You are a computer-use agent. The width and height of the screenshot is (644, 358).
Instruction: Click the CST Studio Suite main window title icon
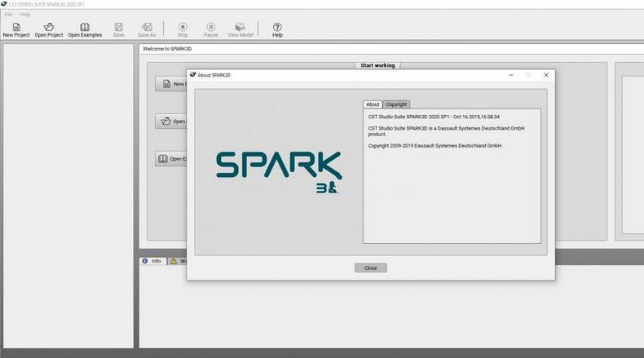4,4
